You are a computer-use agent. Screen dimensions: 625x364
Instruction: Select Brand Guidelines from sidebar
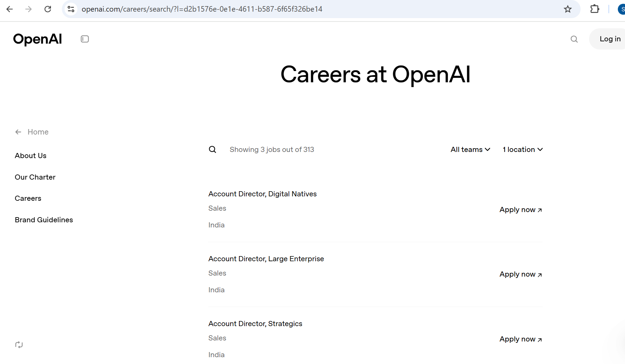tap(44, 220)
